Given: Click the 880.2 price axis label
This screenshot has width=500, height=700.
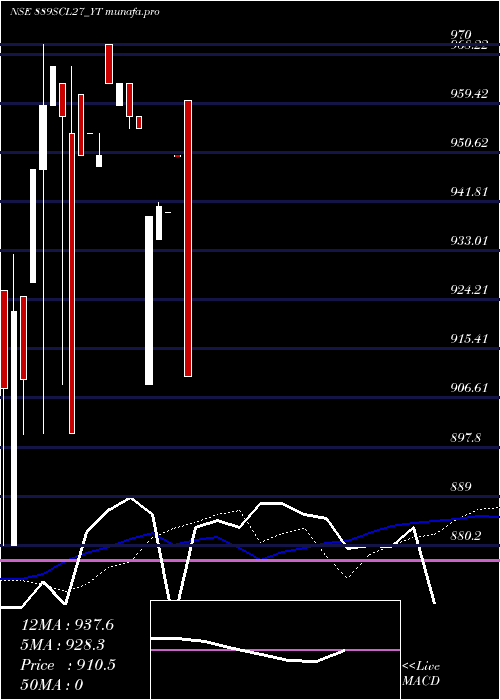Looking at the screenshot, I should [x=465, y=536].
